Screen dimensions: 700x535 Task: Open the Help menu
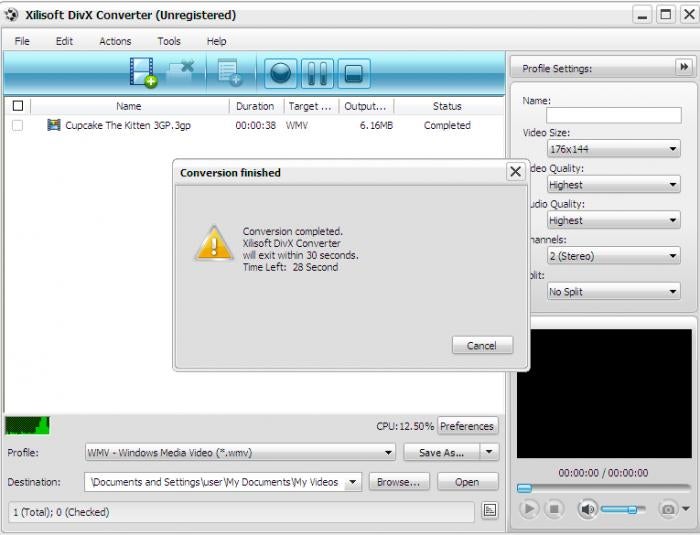tap(217, 41)
